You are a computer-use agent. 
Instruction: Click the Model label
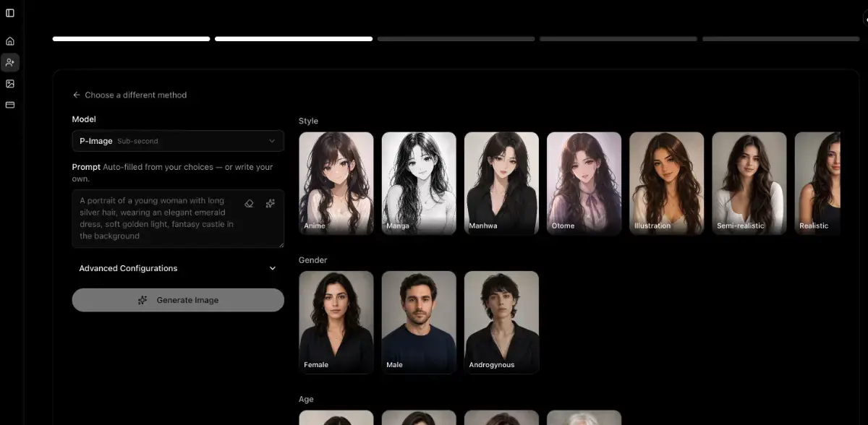(x=84, y=119)
